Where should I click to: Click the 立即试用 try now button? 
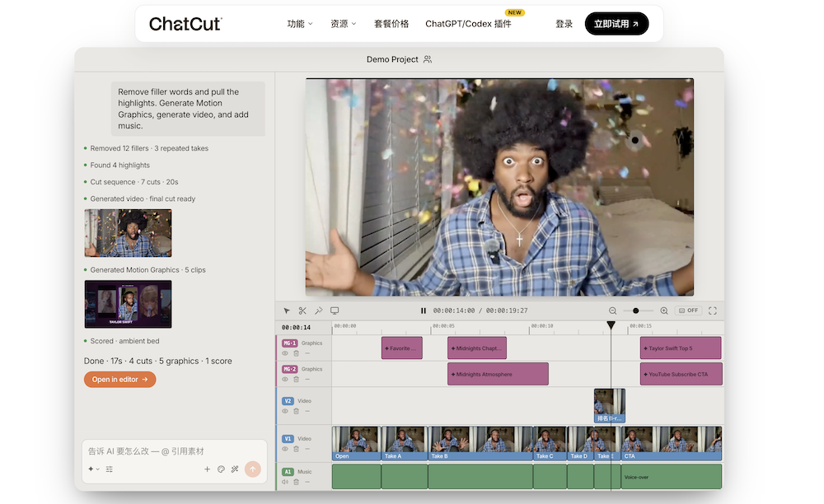[616, 24]
